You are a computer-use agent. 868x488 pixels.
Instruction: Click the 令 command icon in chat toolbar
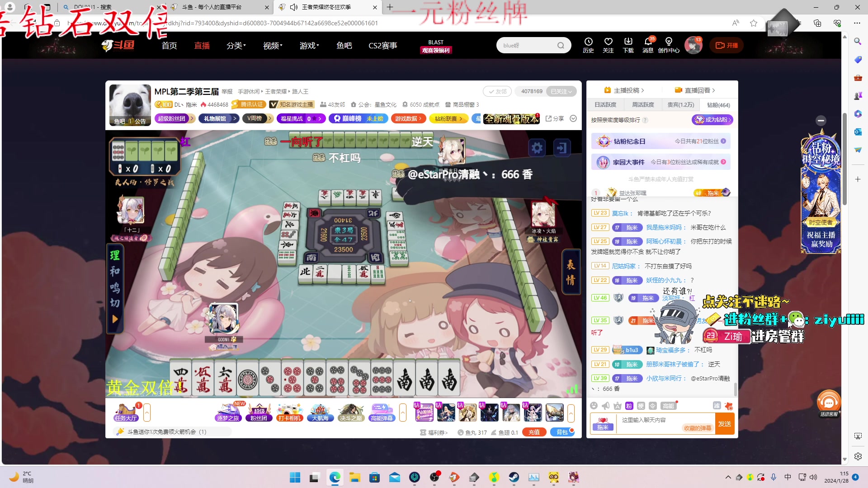(x=652, y=406)
